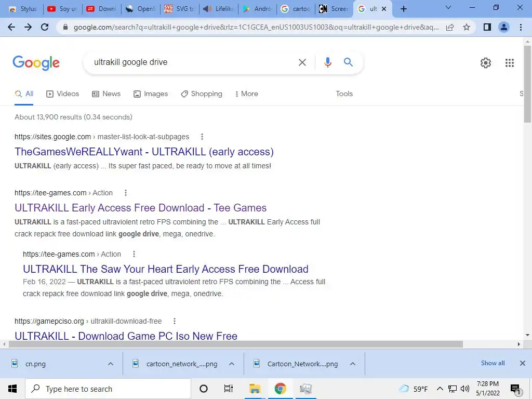Click the horizontal page scrollbar

[x=235, y=344]
